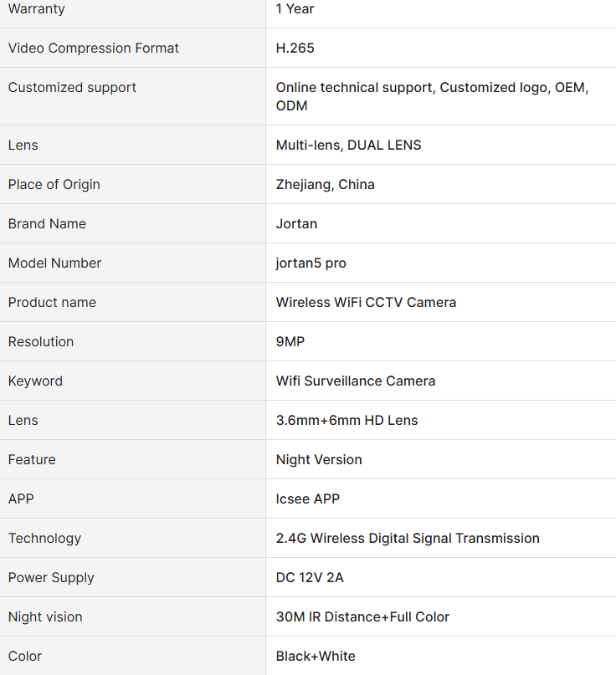The height and width of the screenshot is (675, 616).
Task: Select the 30M IR Distance+Full Color value
Action: point(362,617)
